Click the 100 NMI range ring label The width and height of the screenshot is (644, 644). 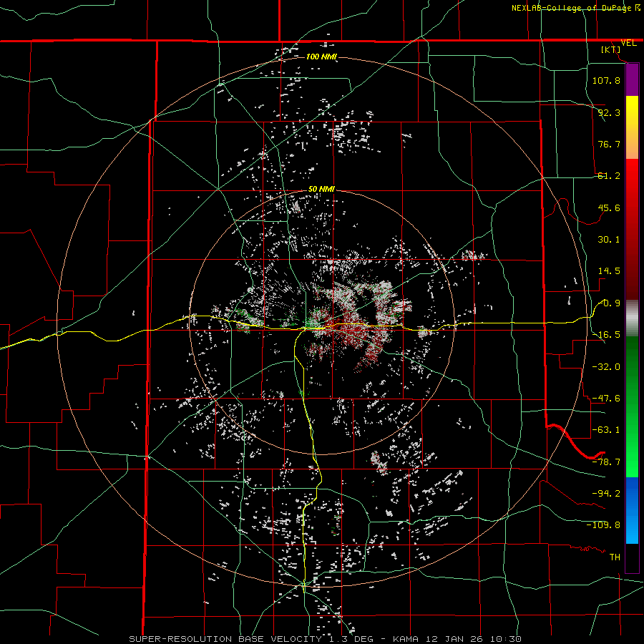321,57
